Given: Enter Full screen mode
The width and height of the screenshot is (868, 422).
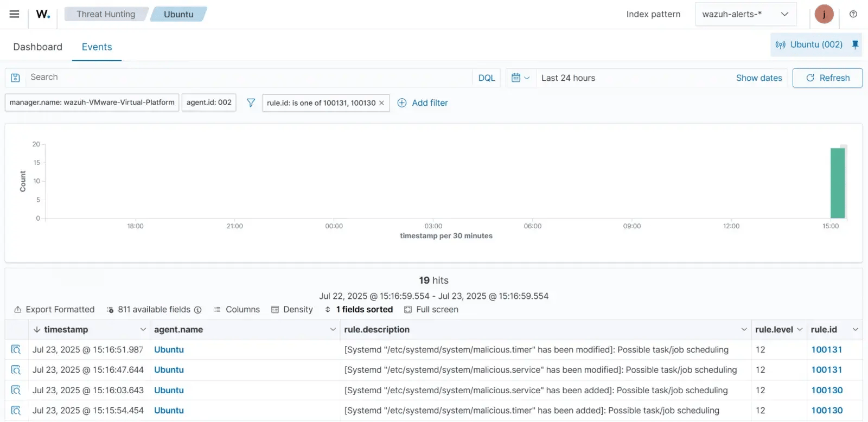Looking at the screenshot, I should (x=431, y=309).
